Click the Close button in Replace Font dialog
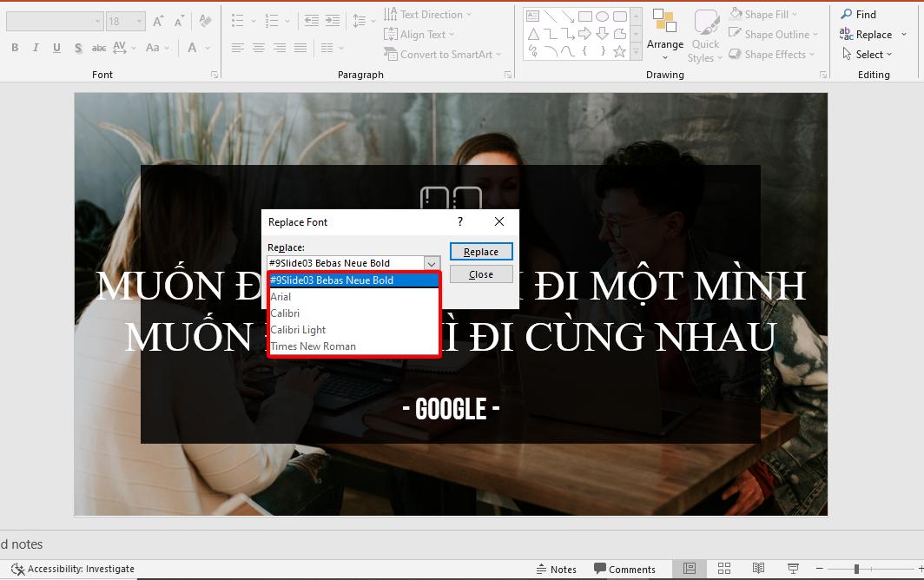 click(x=481, y=274)
